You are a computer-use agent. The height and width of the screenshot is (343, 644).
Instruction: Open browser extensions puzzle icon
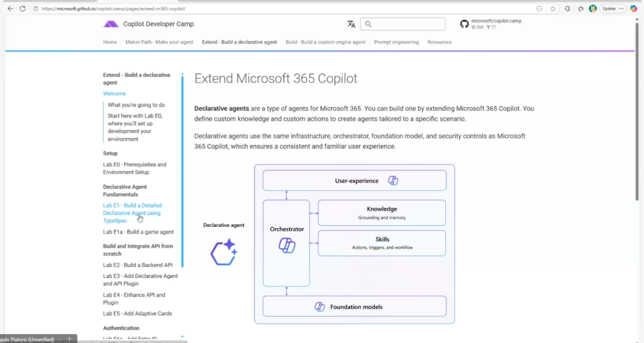click(567, 9)
